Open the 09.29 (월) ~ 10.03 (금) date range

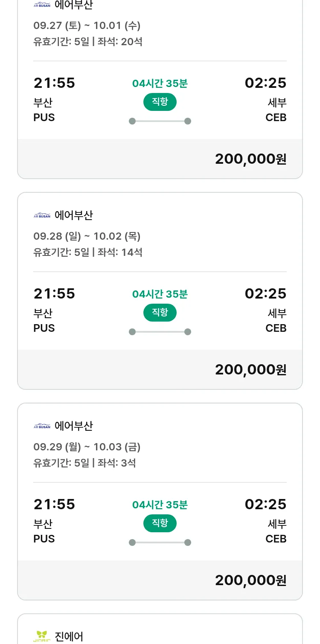[x=87, y=447]
